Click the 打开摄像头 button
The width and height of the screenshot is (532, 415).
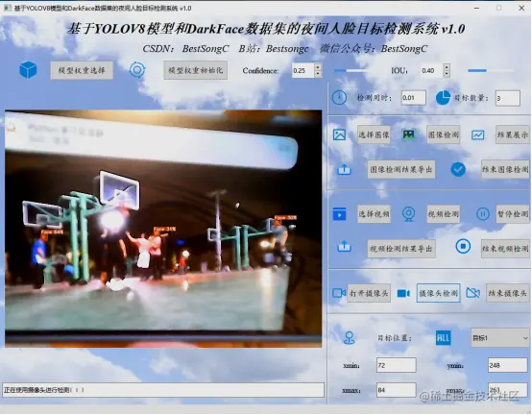click(369, 293)
